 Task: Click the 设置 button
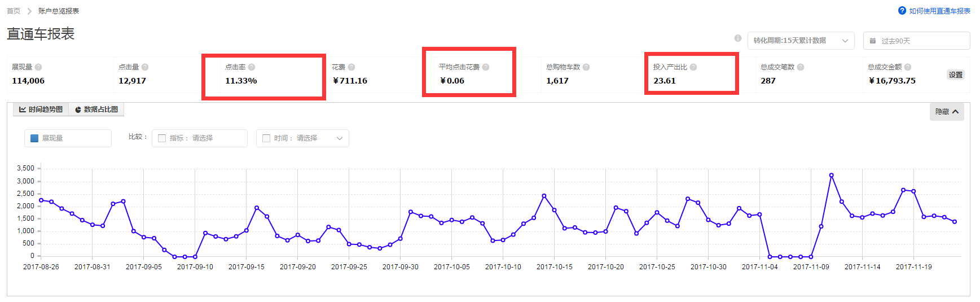956,75
